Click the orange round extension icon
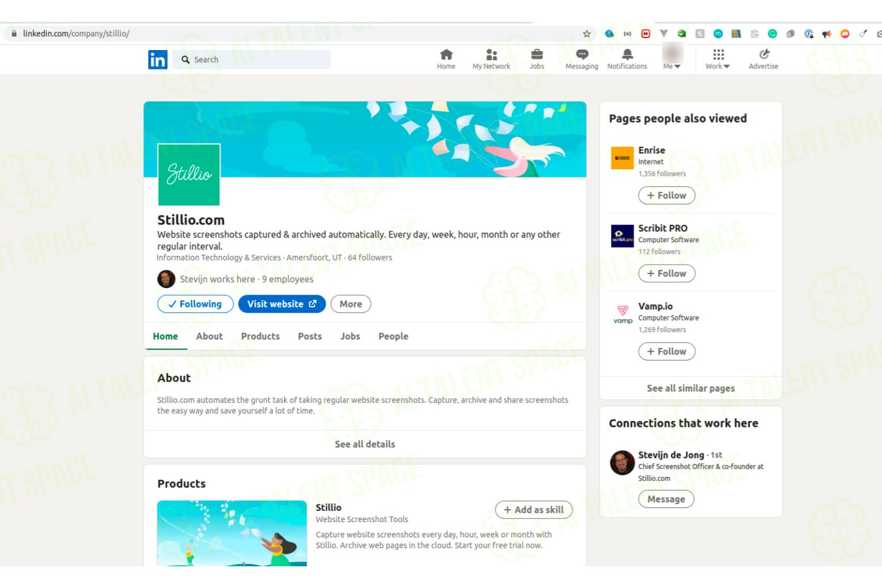 click(x=845, y=34)
